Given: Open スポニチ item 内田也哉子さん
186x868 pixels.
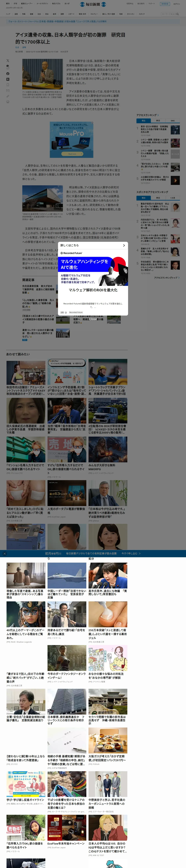Looking at the screenshot, I should click(155, 224).
